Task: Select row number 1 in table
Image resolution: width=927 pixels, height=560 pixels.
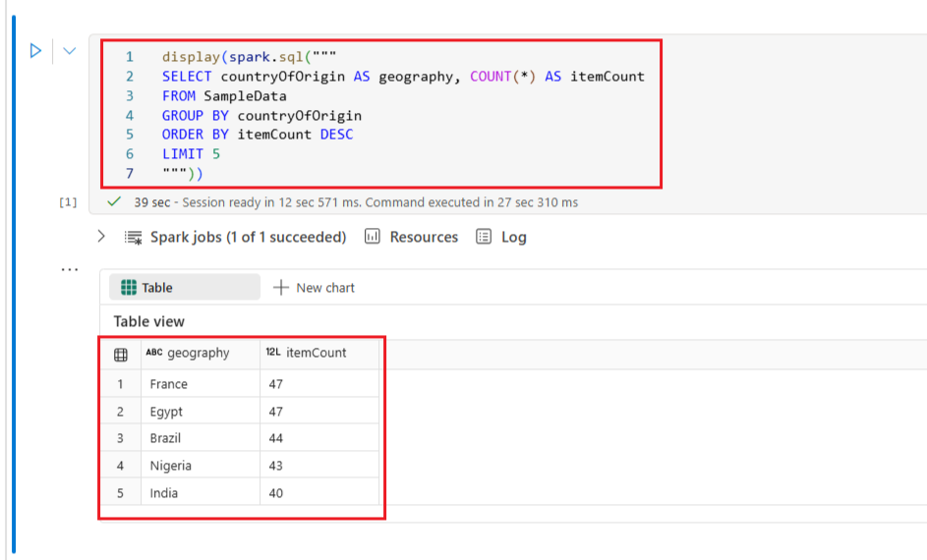Action: pos(120,384)
